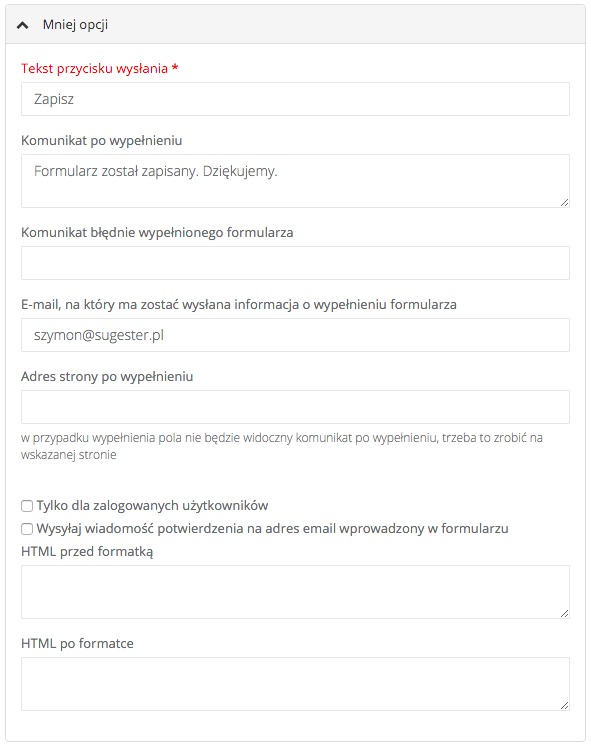
Task: Focus the "Adres strony po wypełnieniu" input
Action: pyautogui.click(x=295, y=407)
